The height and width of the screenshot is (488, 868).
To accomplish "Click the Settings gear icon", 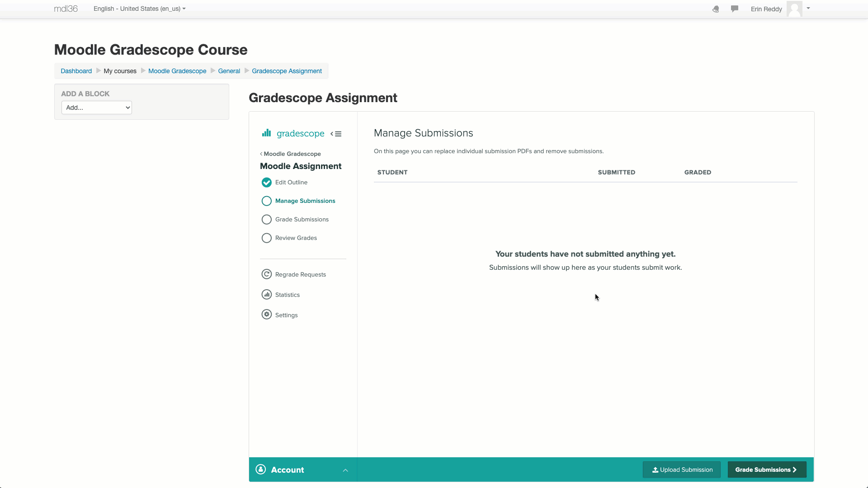I will (267, 314).
